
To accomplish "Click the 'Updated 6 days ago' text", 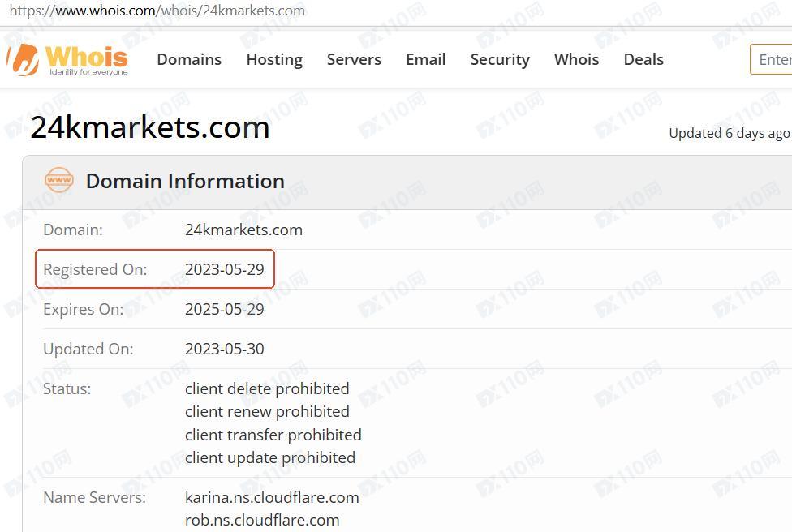I will click(730, 133).
